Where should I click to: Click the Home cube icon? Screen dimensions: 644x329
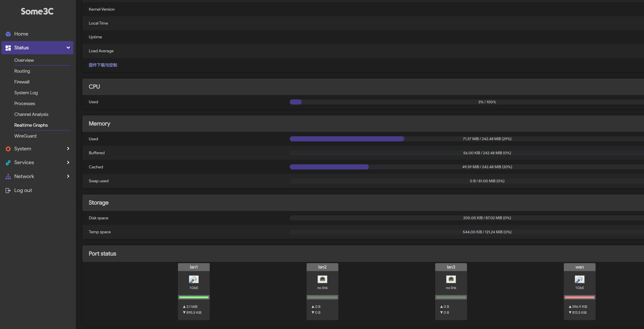click(8, 34)
